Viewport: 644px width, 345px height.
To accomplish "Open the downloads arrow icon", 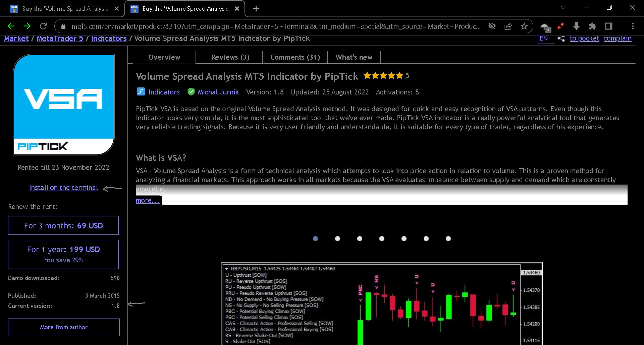I will coord(576,26).
